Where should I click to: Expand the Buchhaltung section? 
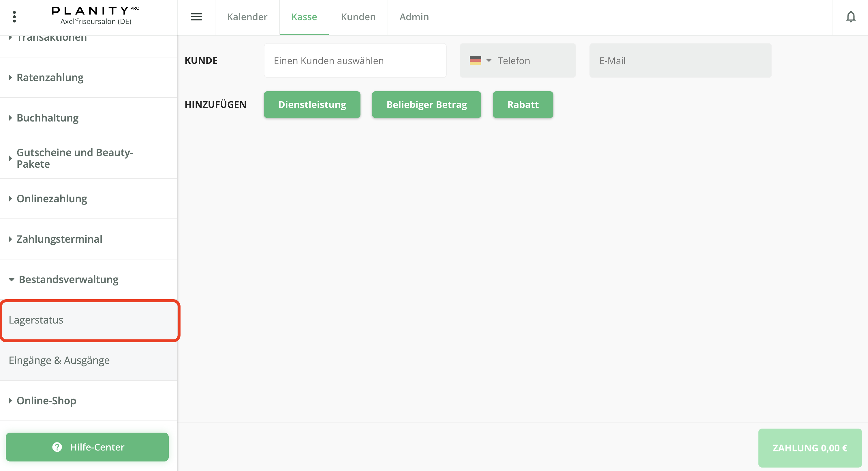[x=48, y=118]
